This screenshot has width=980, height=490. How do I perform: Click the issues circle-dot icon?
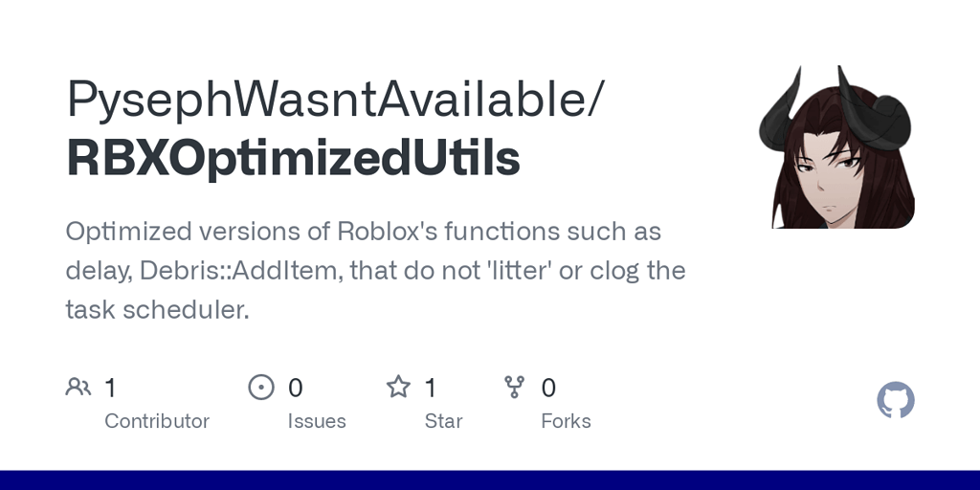(260, 387)
